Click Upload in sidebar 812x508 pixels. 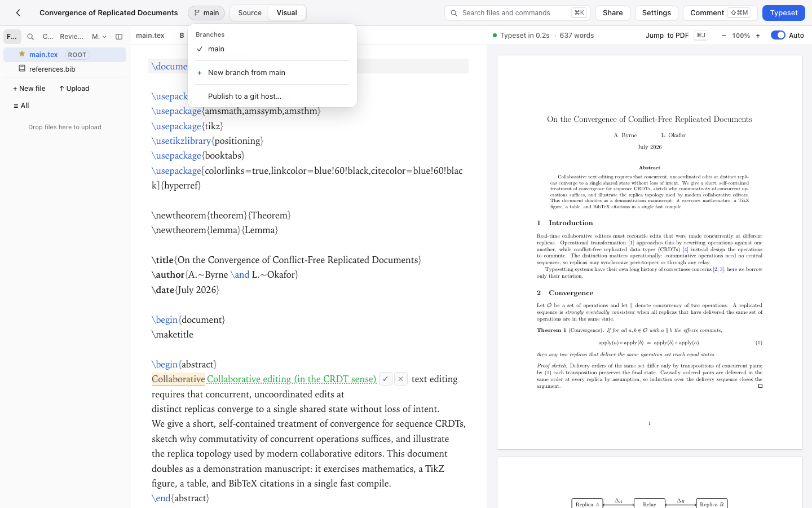tap(74, 89)
